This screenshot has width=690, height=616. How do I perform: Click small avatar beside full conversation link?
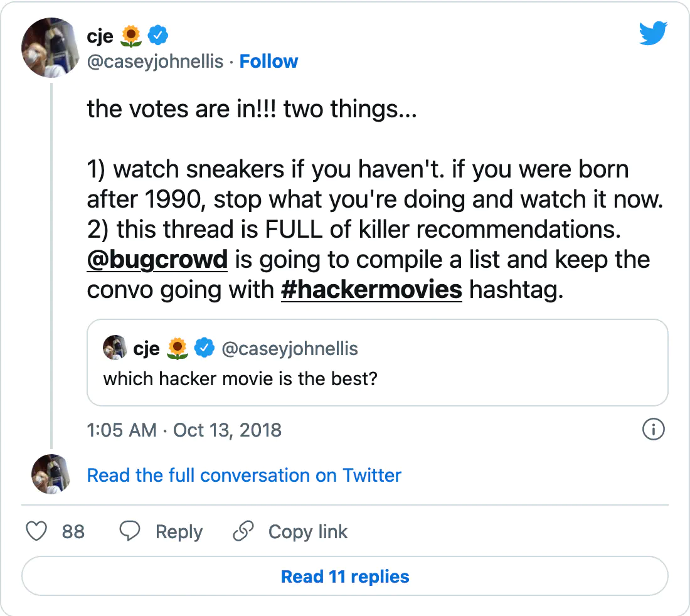coord(50,475)
